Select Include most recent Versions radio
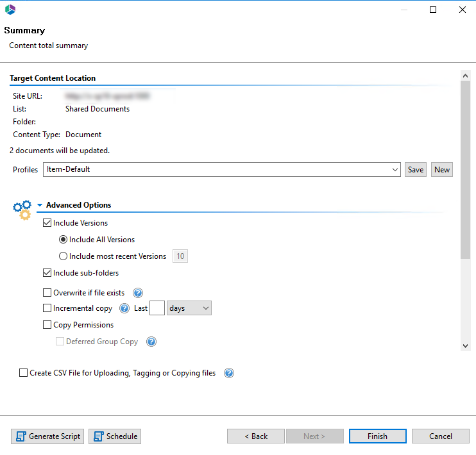The height and width of the screenshot is (455, 476). pyautogui.click(x=63, y=256)
